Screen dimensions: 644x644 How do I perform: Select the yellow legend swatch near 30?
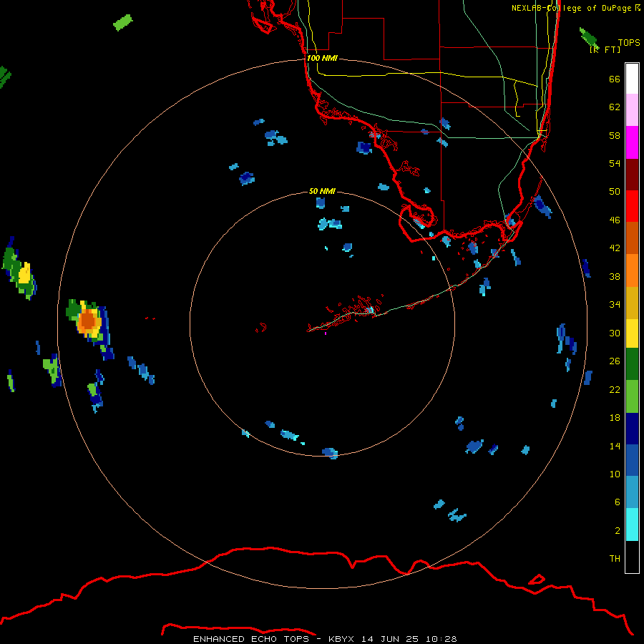(632, 333)
